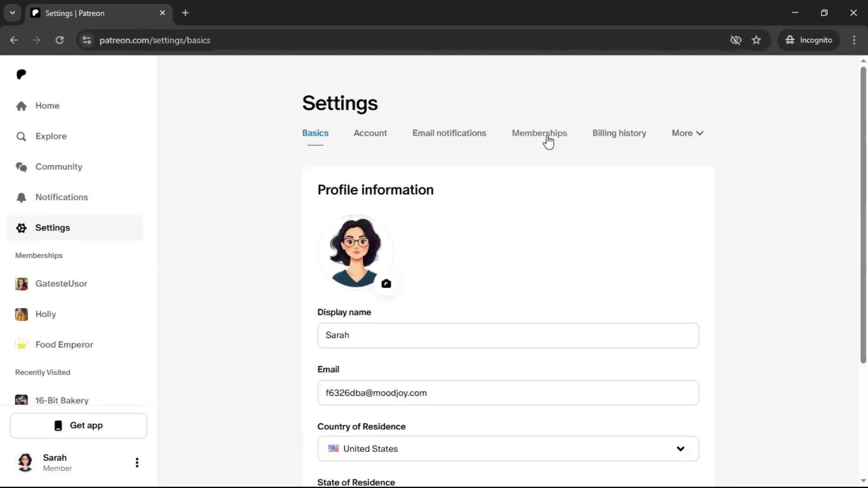The width and height of the screenshot is (868, 488).
Task: Open the tab search dropdown arrow
Action: coord(12,13)
